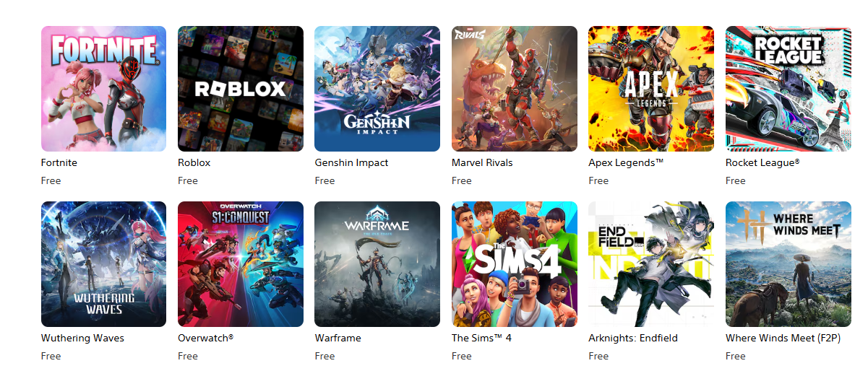Open the Overwatch S1 Conquest cover

click(x=241, y=264)
